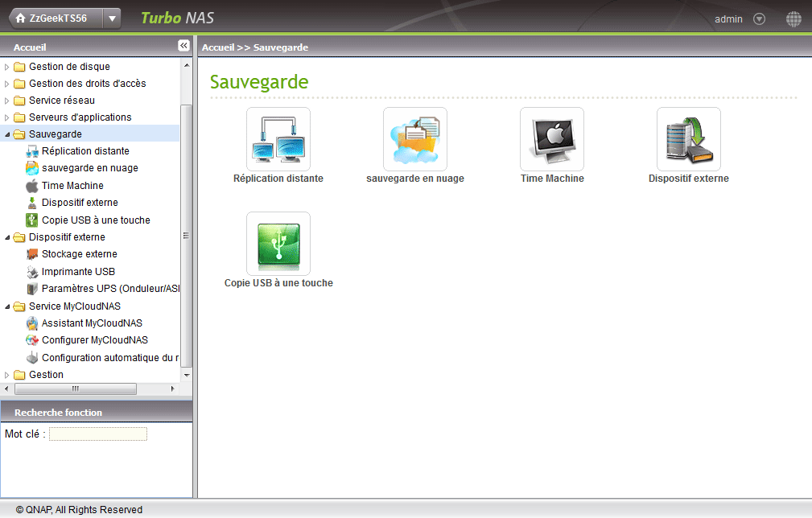Click the Stockage externe tree icon
Image resolution: width=812 pixels, height=518 pixels.
coord(32,254)
